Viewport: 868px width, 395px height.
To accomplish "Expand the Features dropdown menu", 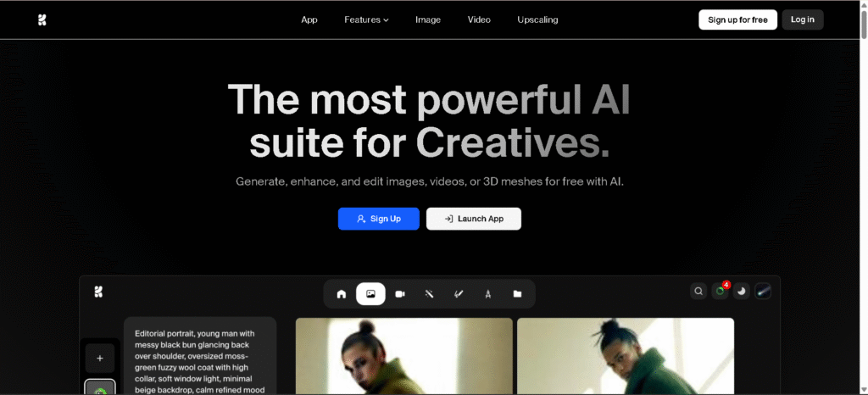I will pos(366,19).
